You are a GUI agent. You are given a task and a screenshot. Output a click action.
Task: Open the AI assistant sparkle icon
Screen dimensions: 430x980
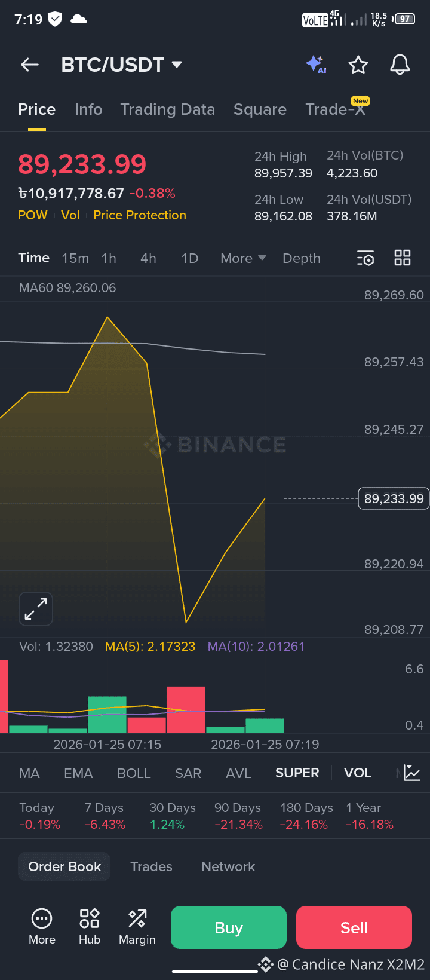(x=316, y=64)
